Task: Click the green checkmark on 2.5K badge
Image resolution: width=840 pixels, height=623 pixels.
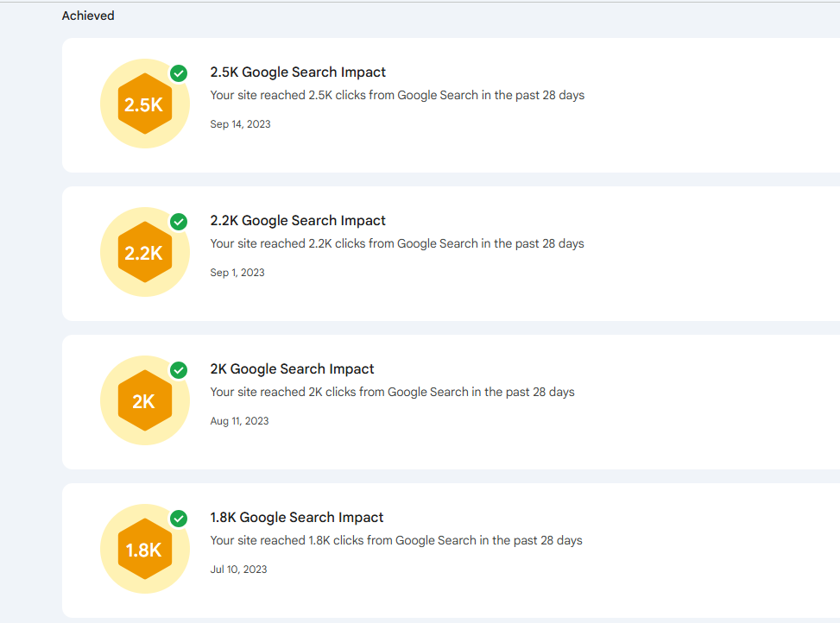Action: click(x=179, y=73)
